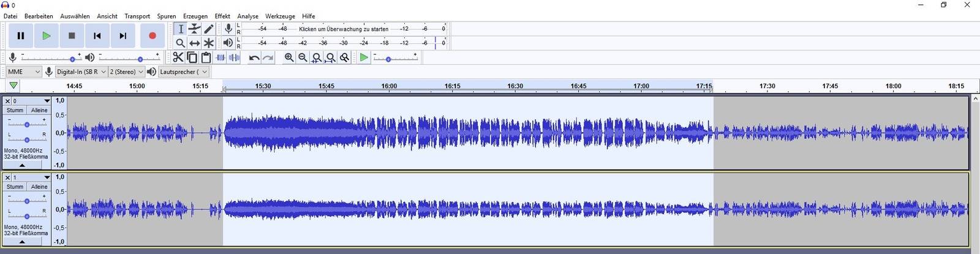The height and width of the screenshot is (254, 980).
Task: Stop playback with the Stop button
Action: pos(72,36)
